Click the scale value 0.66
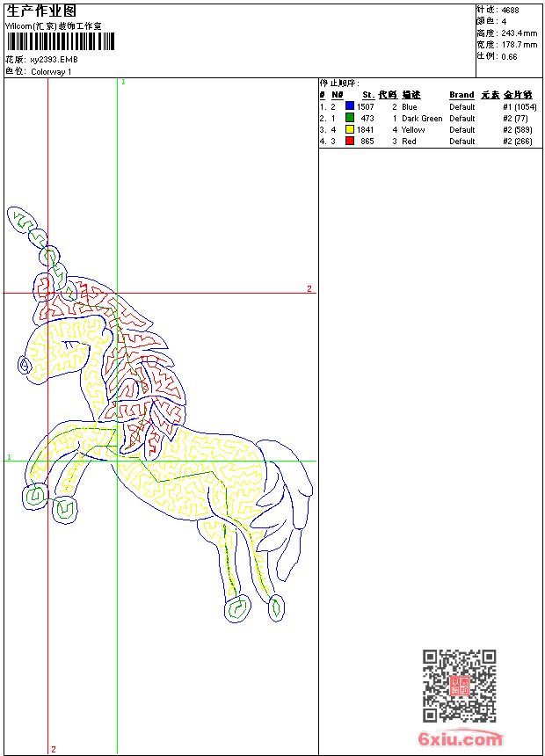This screenshot has height=756, width=545. 509,57
